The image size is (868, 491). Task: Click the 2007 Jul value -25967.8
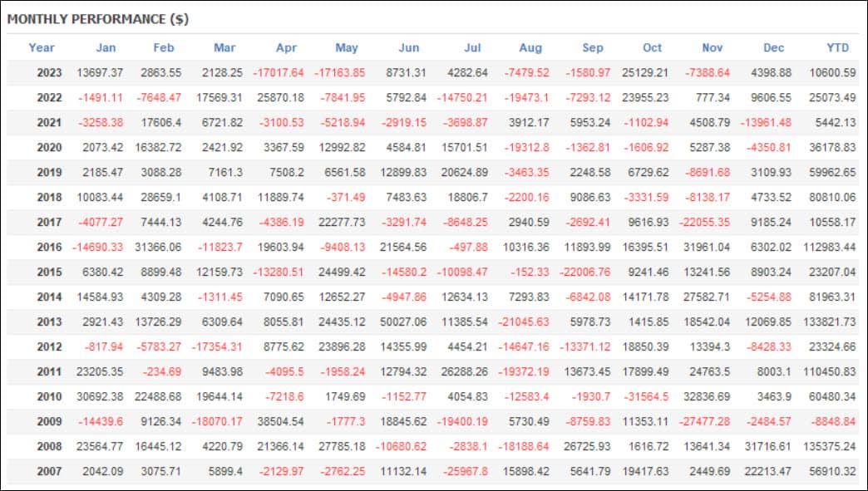(x=466, y=471)
